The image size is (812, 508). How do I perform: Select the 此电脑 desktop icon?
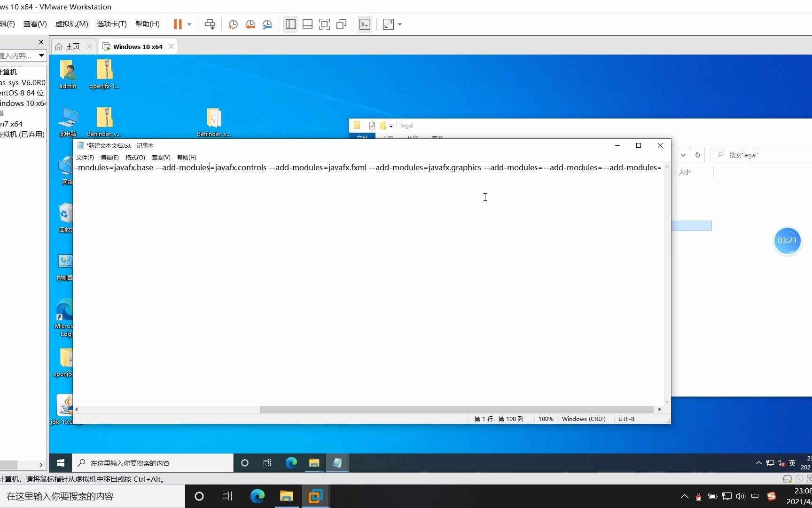click(68, 122)
